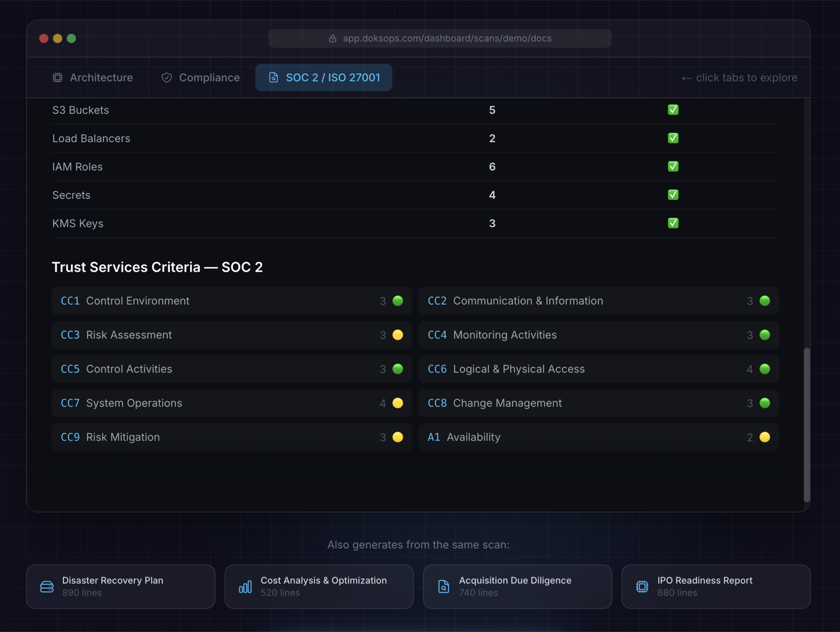Click the Architecture chip icon
Screen dimensions: 840x632
pyautogui.click(x=57, y=77)
